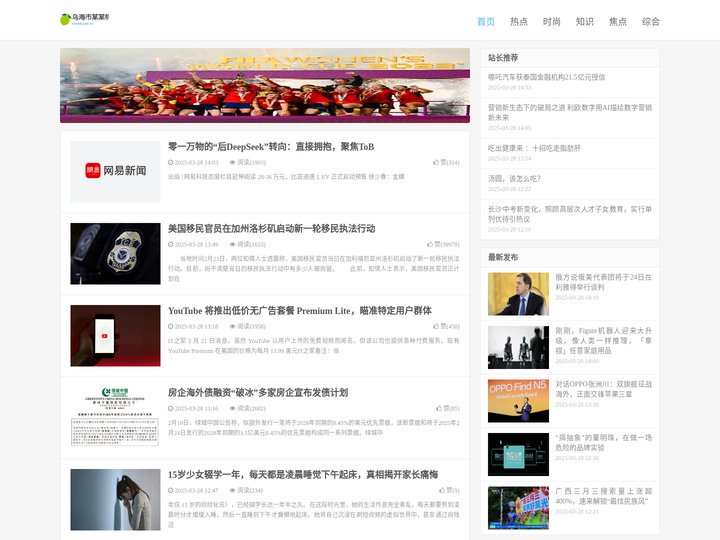Screen dimensions: 720x540
Task: Click clock icon on 15岁少女辍学 article
Action: 171,490
